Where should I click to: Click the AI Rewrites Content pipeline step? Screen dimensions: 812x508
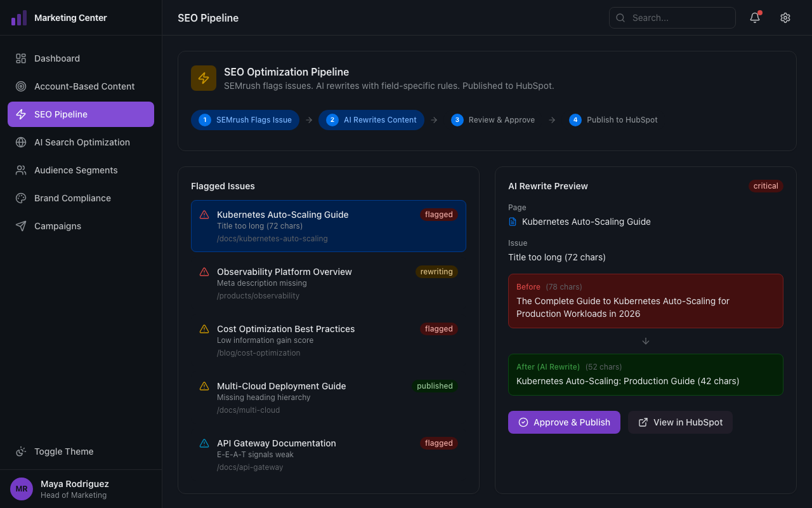click(371, 119)
